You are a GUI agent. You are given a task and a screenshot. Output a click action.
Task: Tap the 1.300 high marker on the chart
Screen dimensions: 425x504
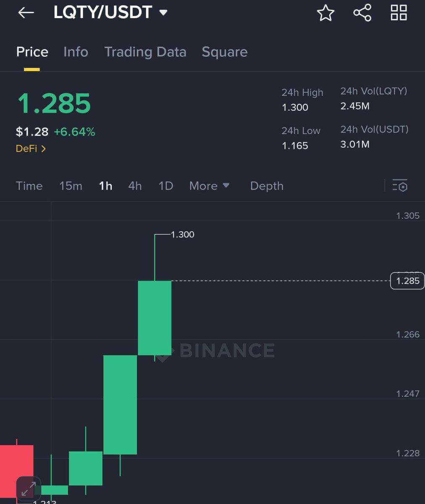click(x=183, y=234)
